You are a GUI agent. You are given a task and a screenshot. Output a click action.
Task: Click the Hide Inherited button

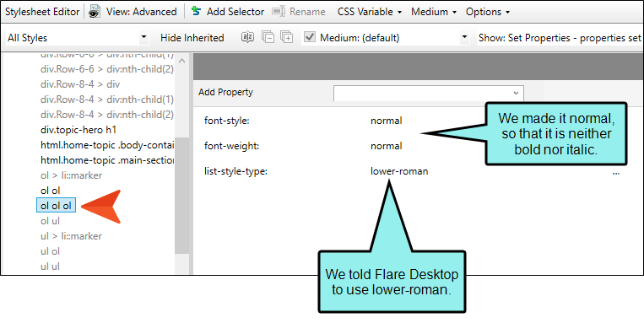(x=192, y=38)
